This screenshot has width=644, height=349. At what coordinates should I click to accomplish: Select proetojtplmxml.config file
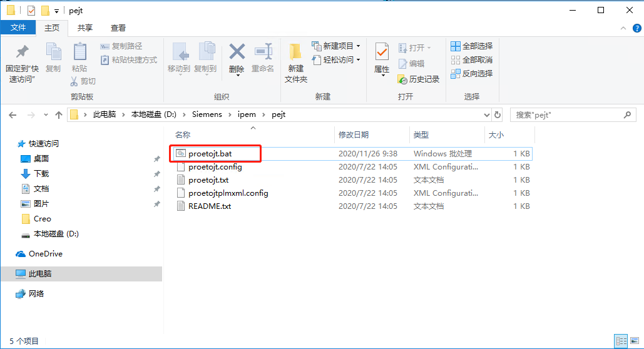pyautogui.click(x=353, y=193)
